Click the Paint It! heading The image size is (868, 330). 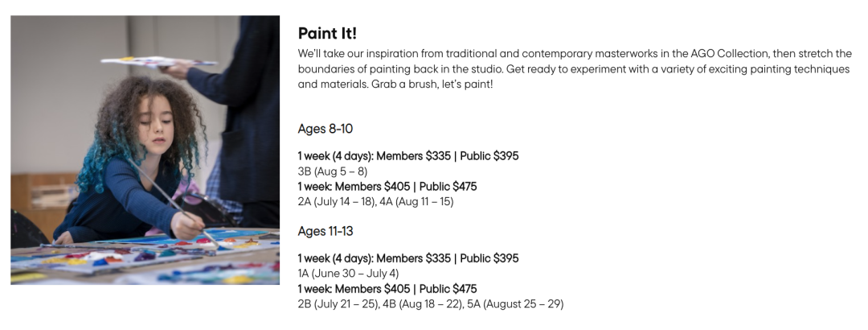click(327, 33)
